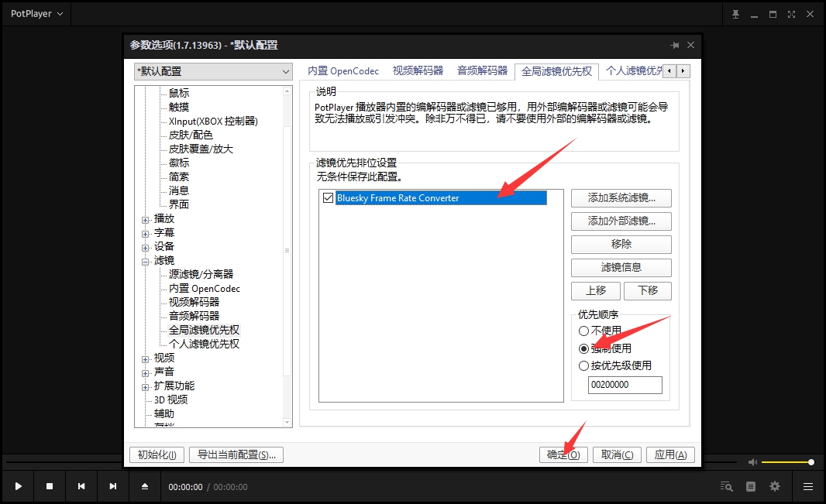Expand the 设备 tree node
826x504 pixels.
pos(145,248)
